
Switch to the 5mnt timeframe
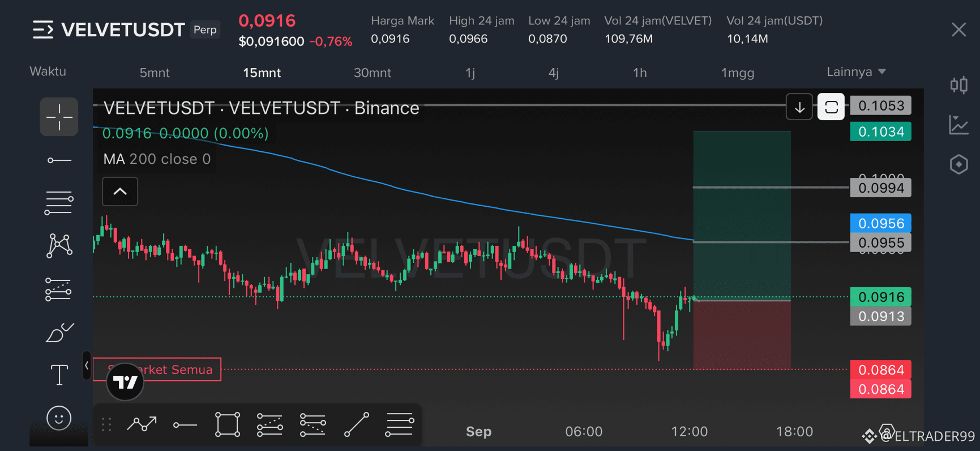(155, 73)
